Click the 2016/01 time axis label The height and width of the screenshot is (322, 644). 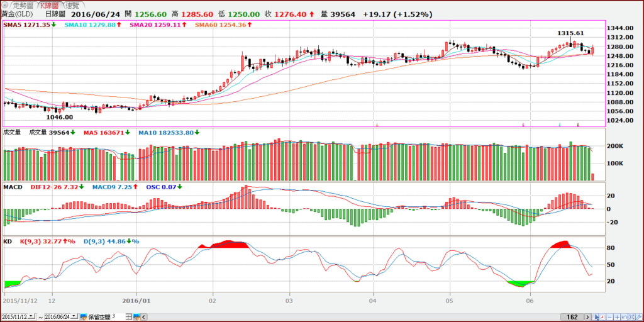138,300
